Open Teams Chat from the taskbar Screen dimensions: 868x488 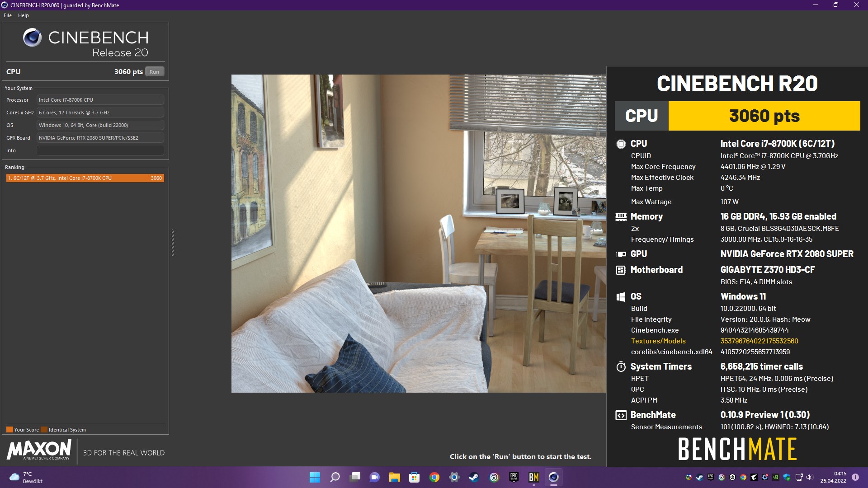374,477
